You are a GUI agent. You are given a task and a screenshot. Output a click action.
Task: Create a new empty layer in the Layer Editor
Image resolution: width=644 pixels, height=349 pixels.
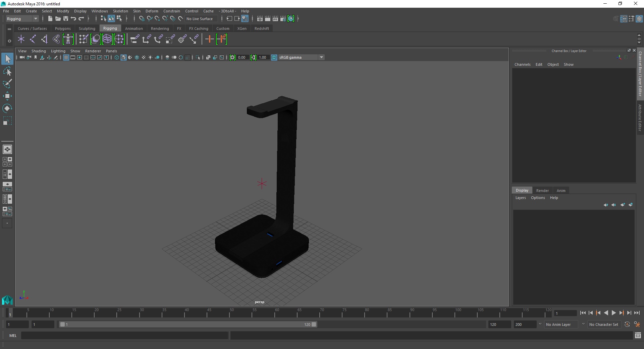[623, 205]
